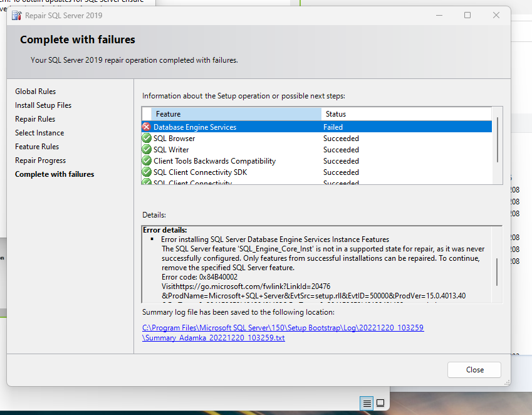Select the SQL Browser row
This screenshot has width=532, height=415.
316,138
